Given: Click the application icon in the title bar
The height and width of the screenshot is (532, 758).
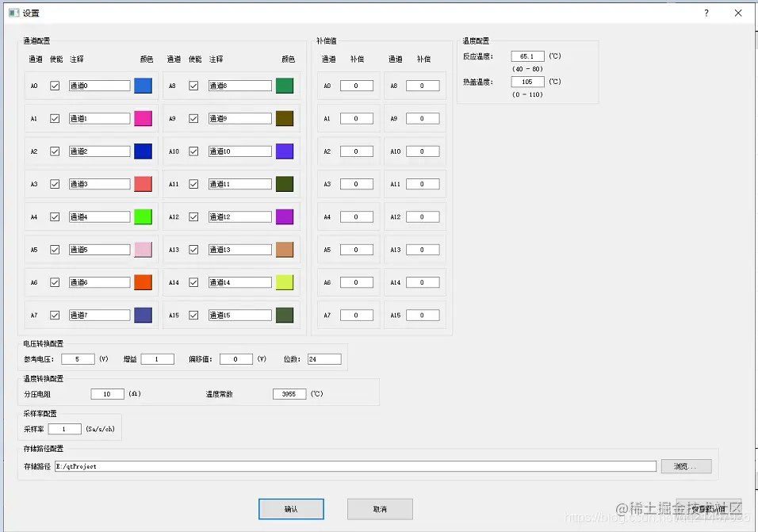Looking at the screenshot, I should coord(11,13).
